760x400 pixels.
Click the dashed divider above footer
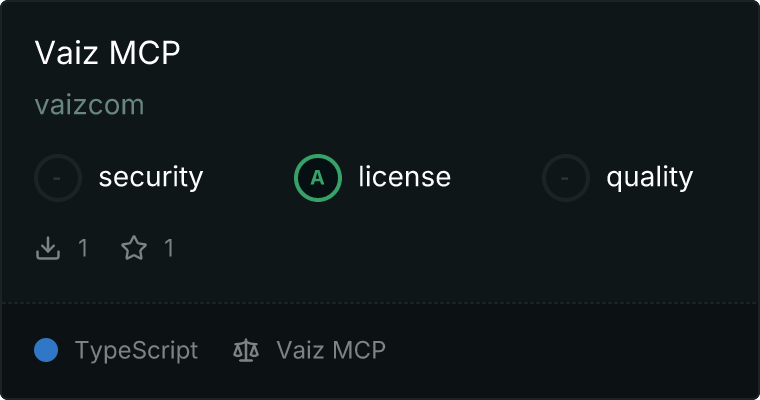tap(380, 303)
